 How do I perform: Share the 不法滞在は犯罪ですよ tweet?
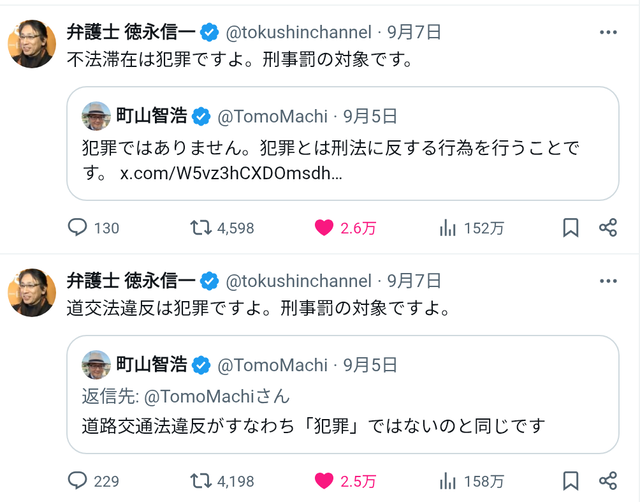coord(608,227)
